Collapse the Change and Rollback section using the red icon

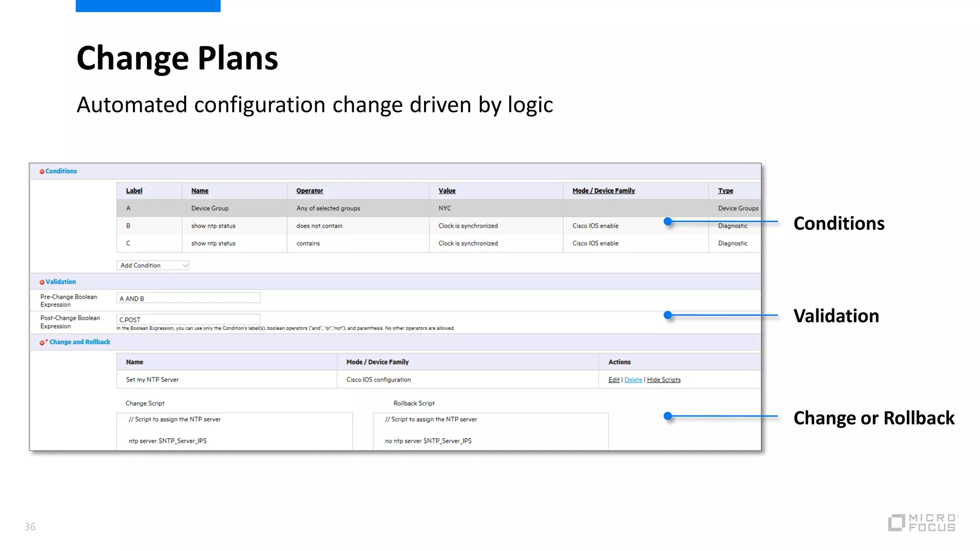coord(42,342)
